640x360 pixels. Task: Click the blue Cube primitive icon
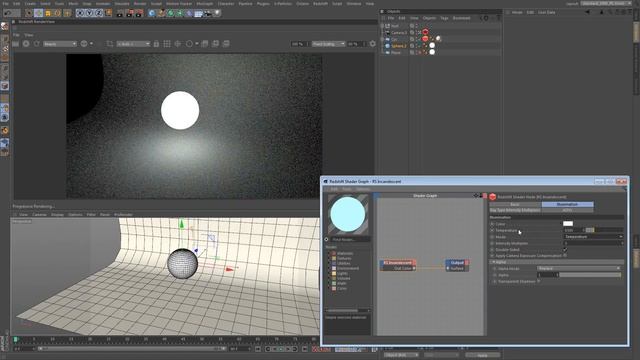point(152,13)
